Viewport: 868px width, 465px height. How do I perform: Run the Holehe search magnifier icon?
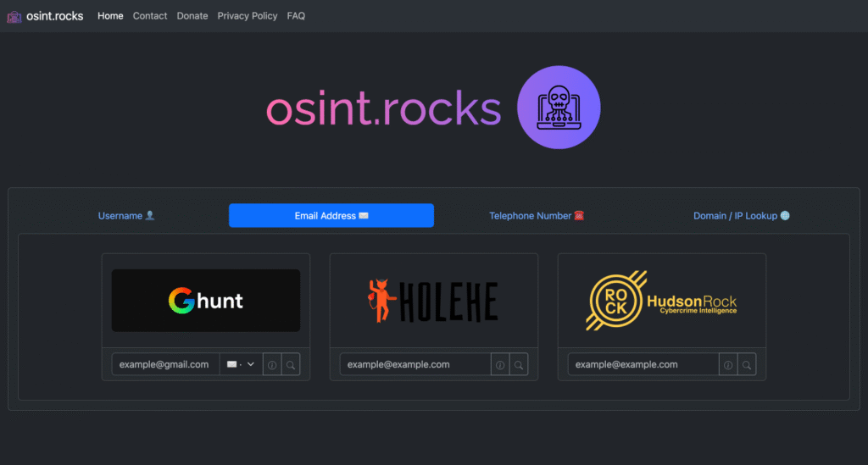(x=519, y=365)
